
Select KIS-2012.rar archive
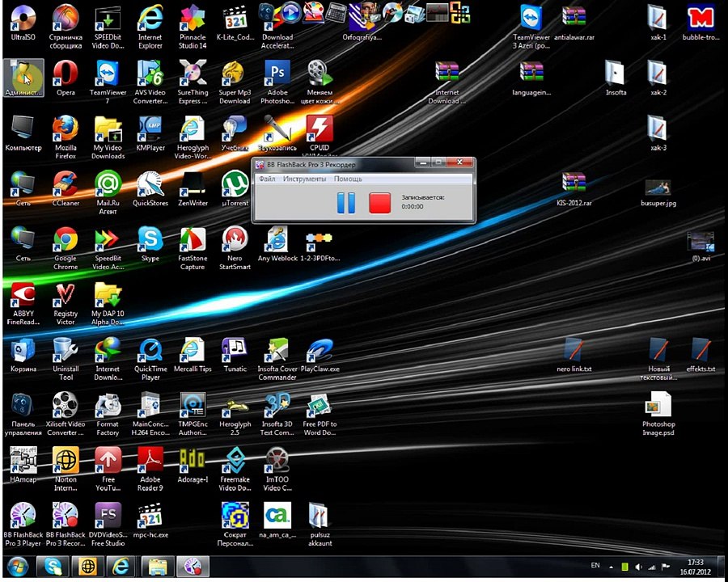[574, 188]
